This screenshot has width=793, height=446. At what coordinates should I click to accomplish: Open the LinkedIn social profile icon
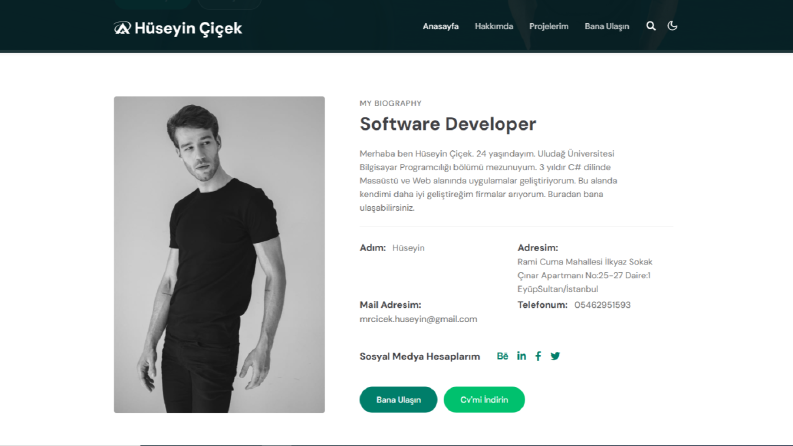[521, 356]
